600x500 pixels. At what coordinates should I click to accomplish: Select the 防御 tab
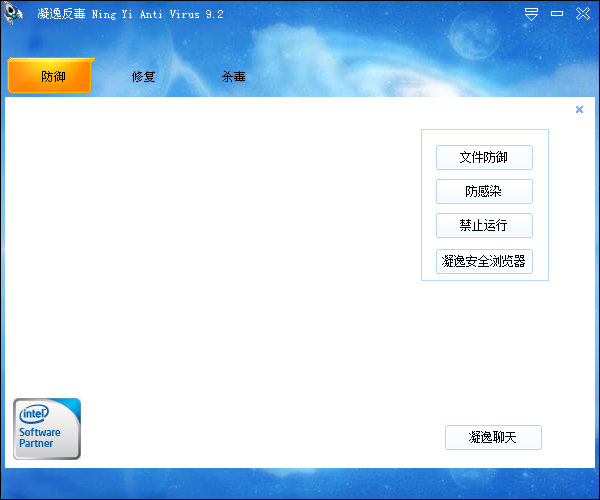[x=51, y=76]
